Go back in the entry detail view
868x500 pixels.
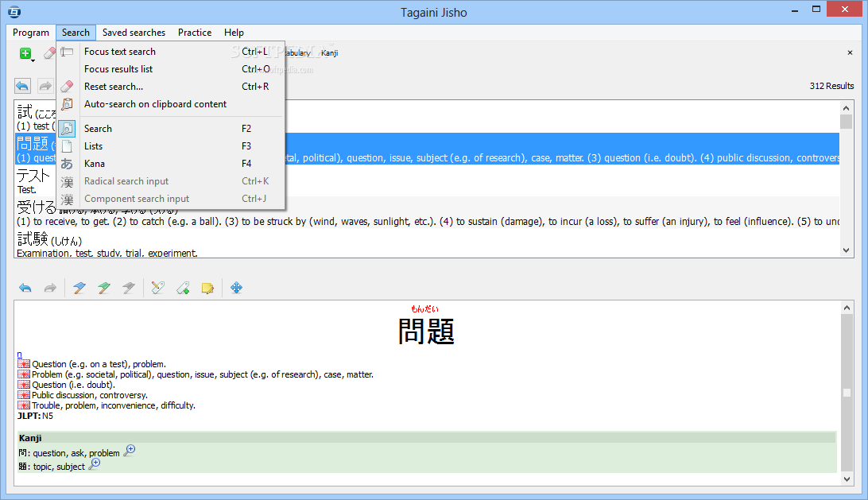click(x=25, y=288)
